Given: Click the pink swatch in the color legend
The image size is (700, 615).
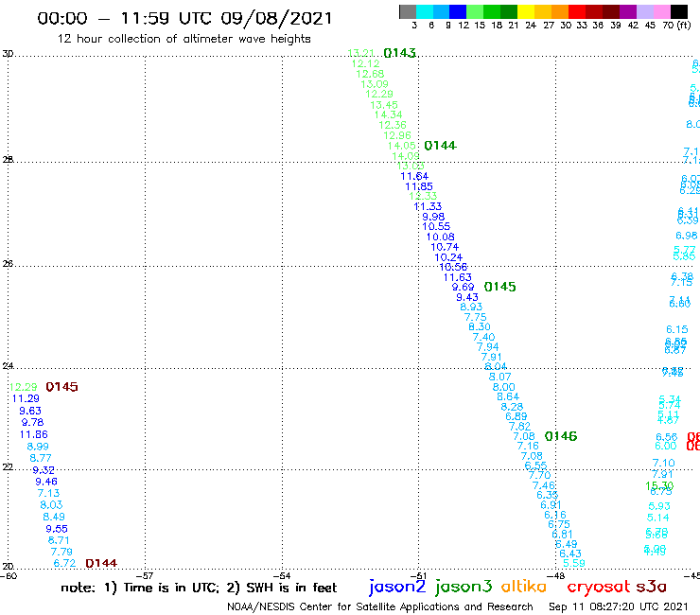Looking at the screenshot, I should click(661, 11).
